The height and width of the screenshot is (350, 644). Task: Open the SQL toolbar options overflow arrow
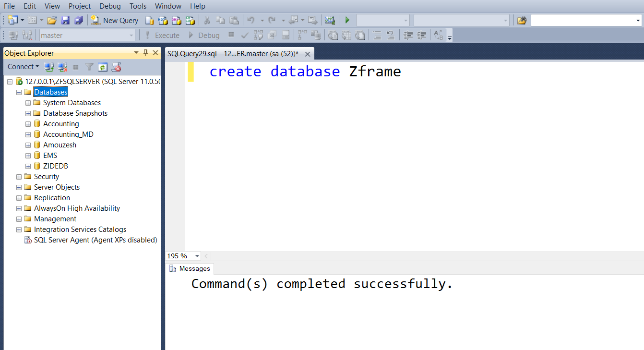coord(450,37)
